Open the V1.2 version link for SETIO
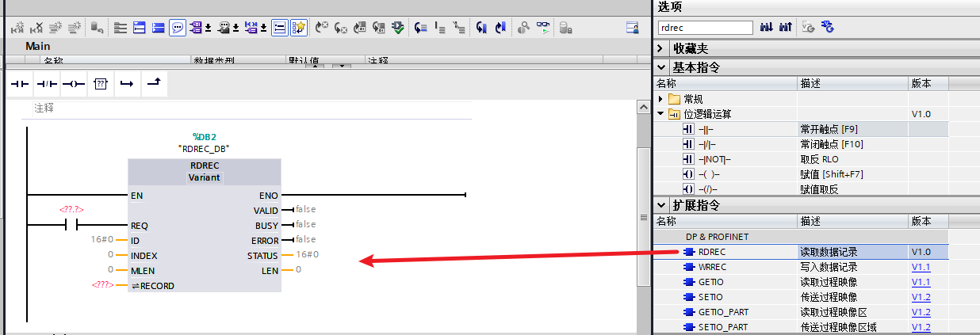Image resolution: width=980 pixels, height=335 pixels. click(921, 297)
